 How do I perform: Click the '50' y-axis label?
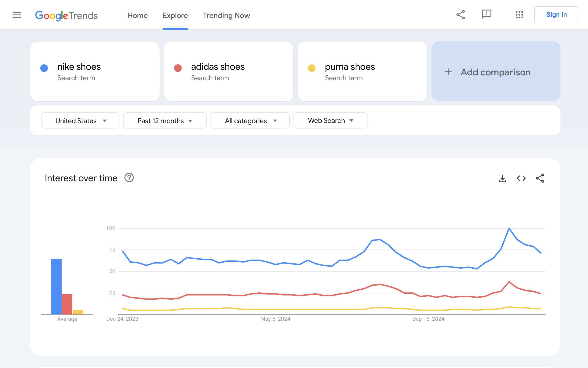click(x=112, y=271)
